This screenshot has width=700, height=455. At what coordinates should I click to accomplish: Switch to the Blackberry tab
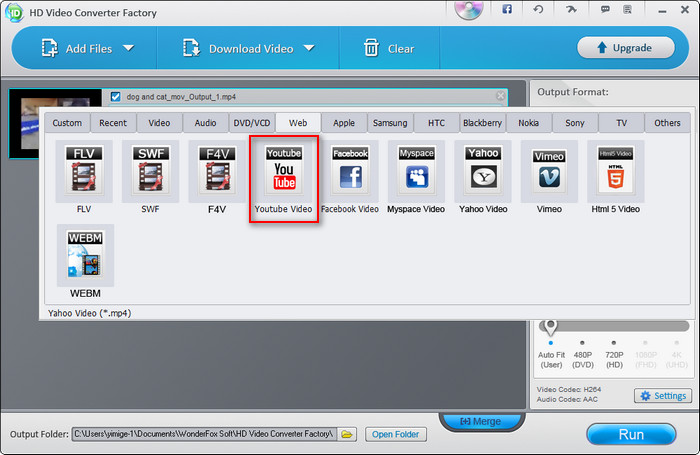(483, 123)
